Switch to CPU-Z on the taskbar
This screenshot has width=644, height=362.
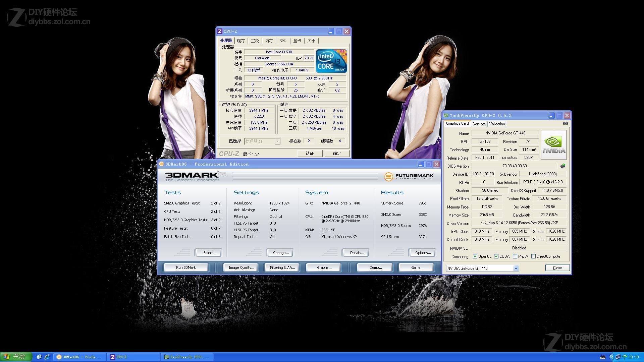(133, 357)
